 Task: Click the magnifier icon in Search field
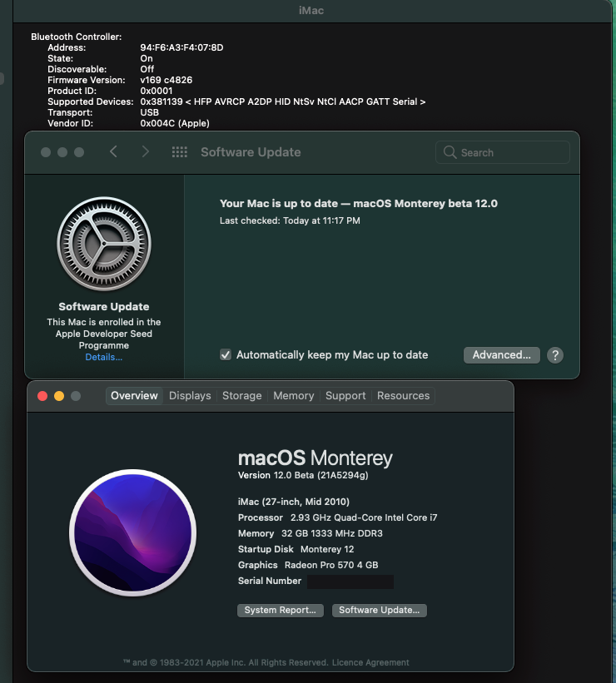pos(450,152)
